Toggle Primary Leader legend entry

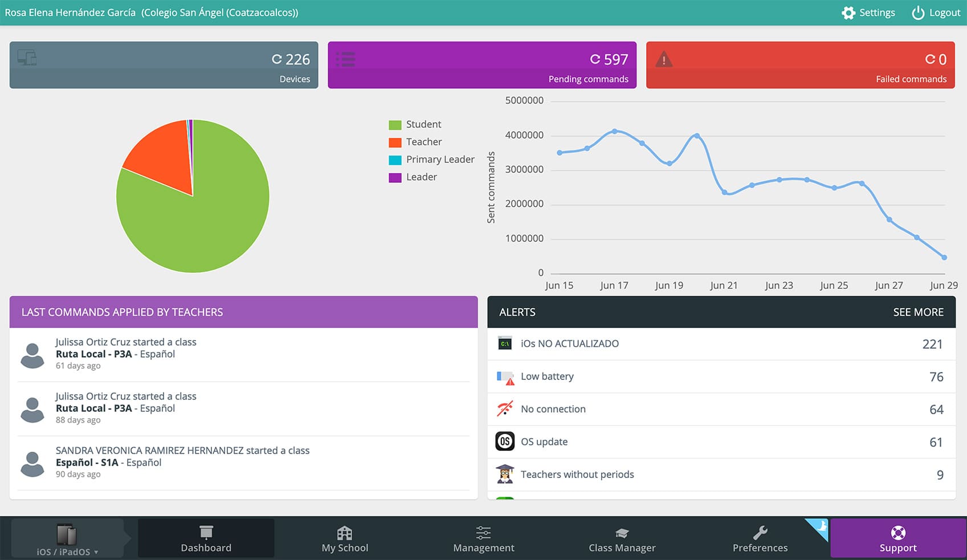(431, 160)
